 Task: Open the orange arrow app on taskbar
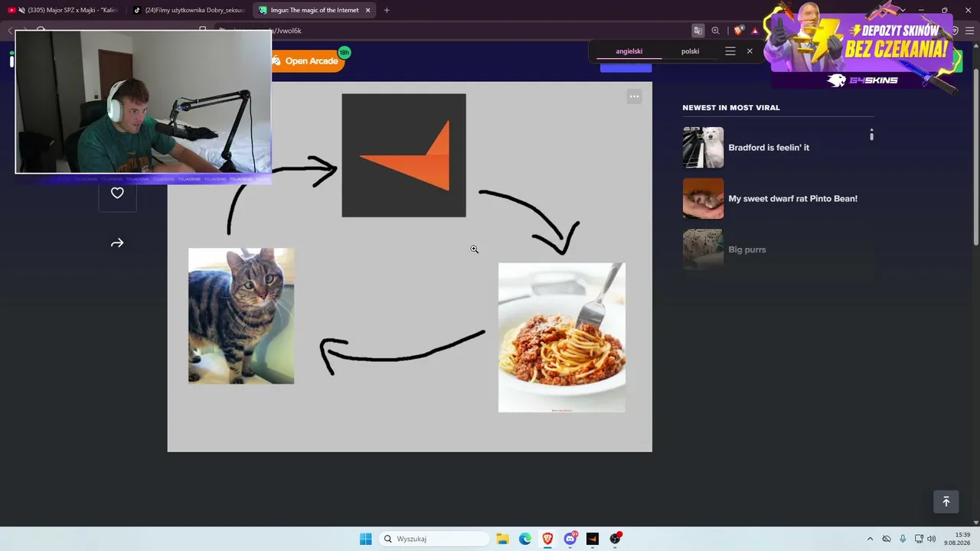pos(593,539)
